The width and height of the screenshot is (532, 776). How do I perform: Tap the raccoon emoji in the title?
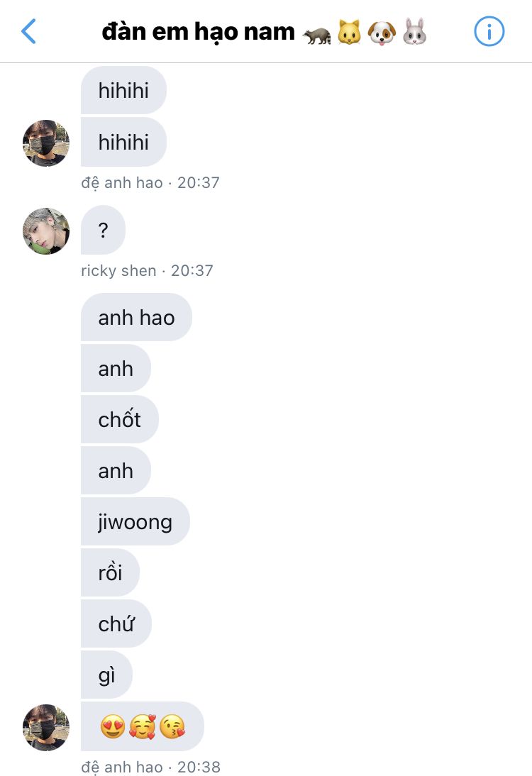pos(317,35)
